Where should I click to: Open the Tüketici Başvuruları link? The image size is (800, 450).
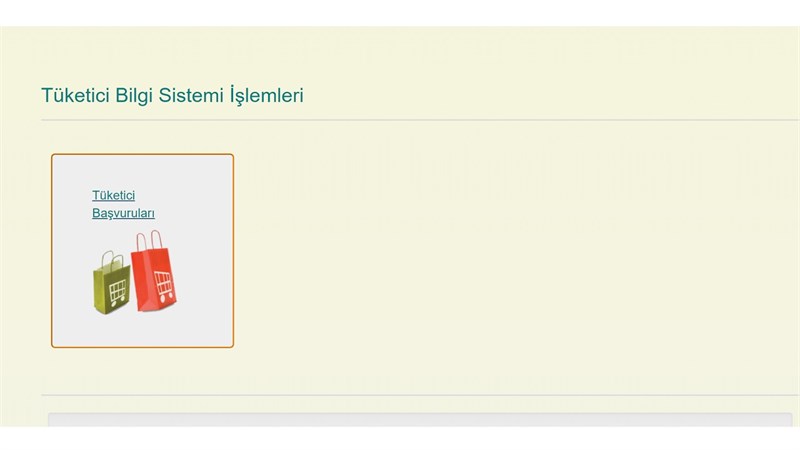click(123, 204)
